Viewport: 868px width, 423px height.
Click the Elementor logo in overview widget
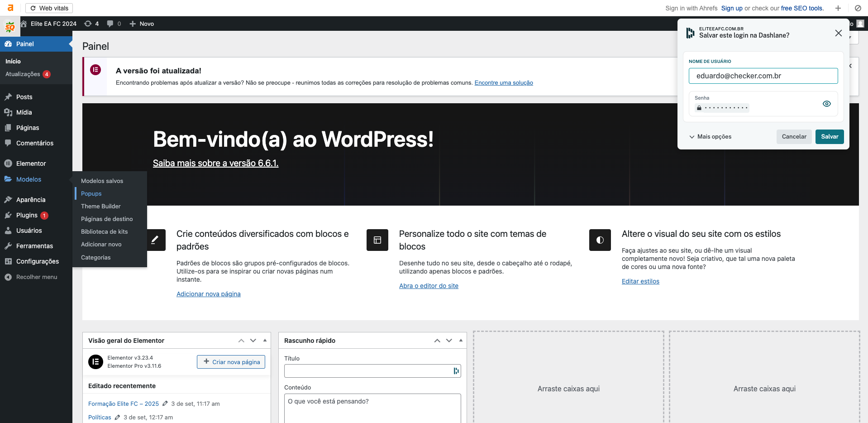[x=95, y=362]
